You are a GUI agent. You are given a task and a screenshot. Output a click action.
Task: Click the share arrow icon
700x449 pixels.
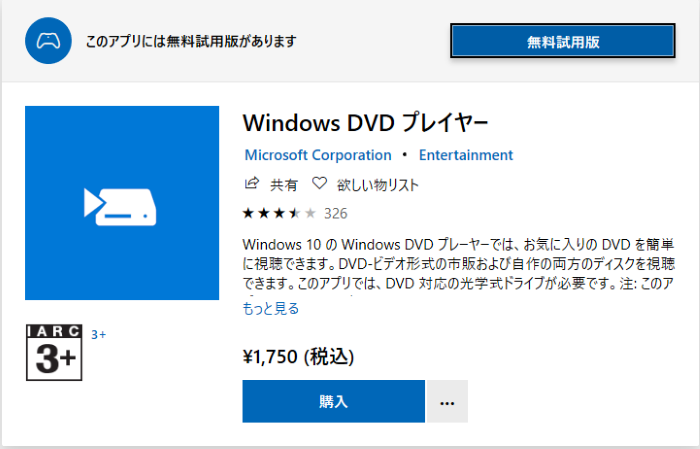pyautogui.click(x=252, y=184)
